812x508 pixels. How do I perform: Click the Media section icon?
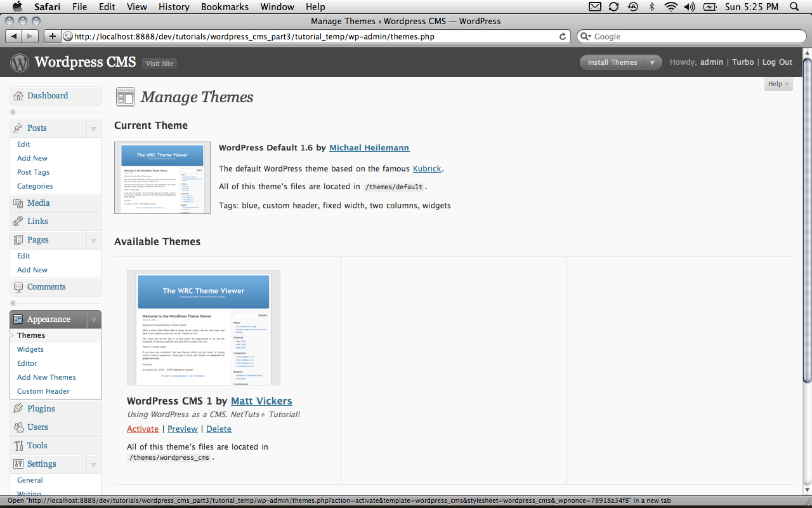pos(18,203)
